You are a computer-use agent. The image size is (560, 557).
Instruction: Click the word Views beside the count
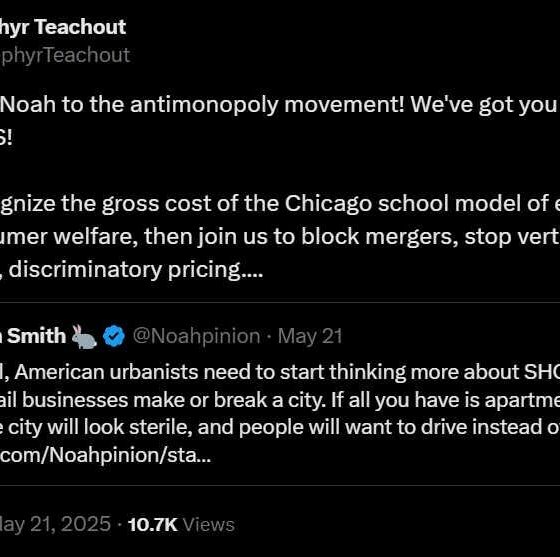209,525
